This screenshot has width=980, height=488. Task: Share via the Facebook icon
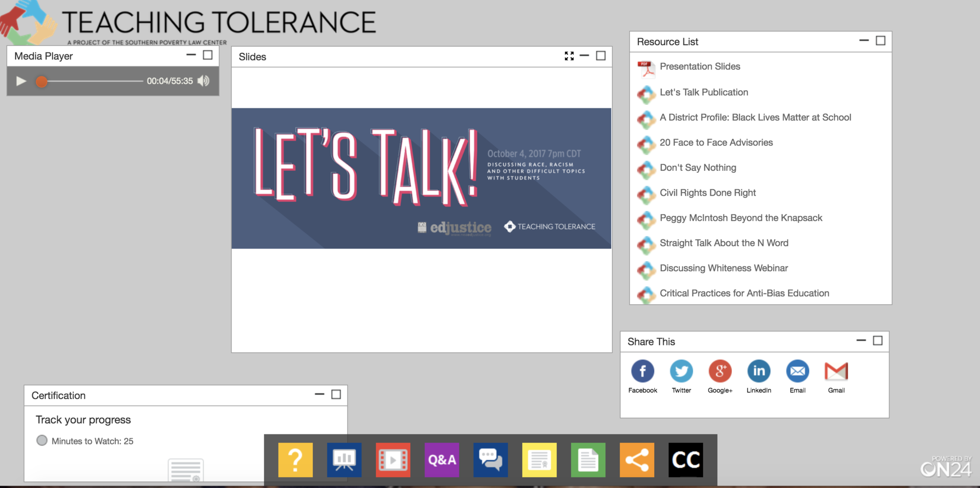[x=643, y=371]
